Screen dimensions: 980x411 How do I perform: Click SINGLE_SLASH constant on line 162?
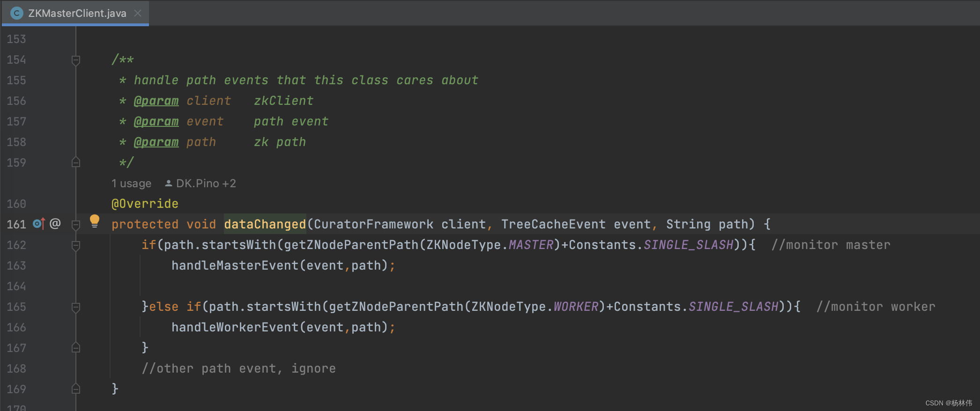(689, 245)
